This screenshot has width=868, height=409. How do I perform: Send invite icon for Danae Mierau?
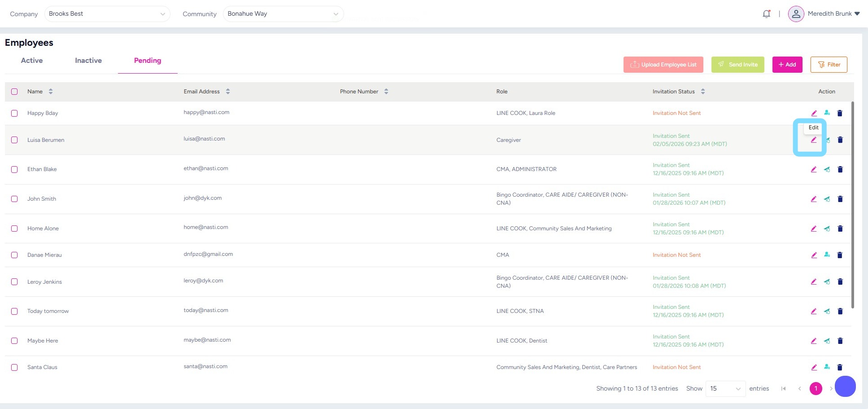[827, 255]
